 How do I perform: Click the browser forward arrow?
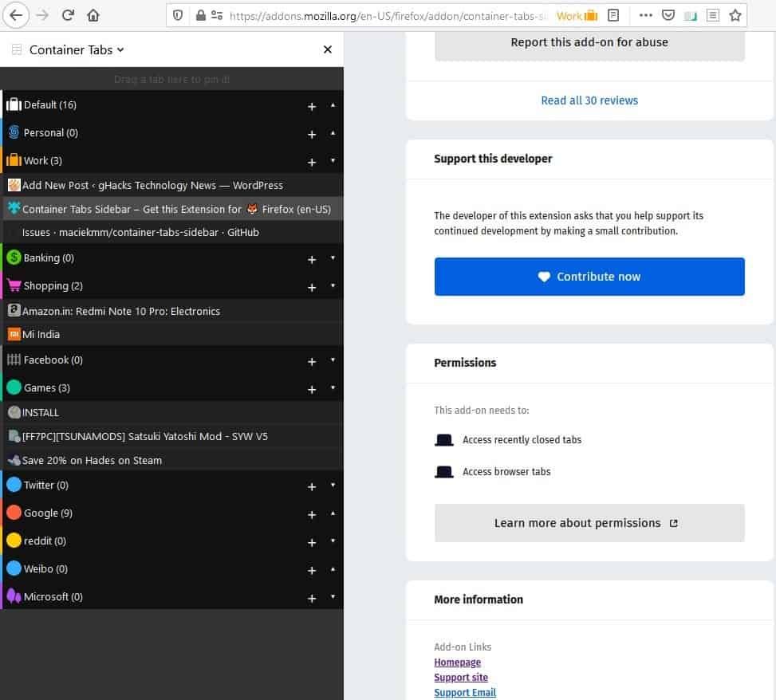(42, 15)
